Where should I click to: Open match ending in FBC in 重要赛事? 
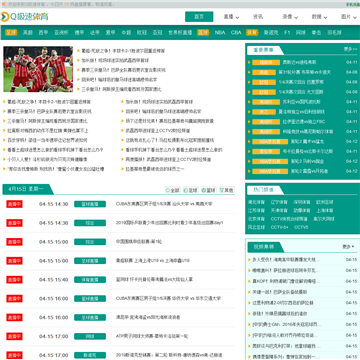pyautogui.click(x=304, y=122)
